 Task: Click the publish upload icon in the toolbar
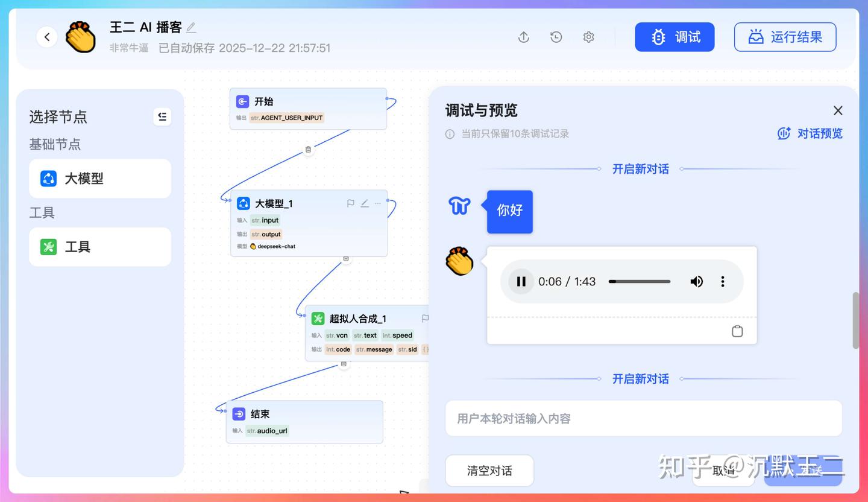(523, 37)
